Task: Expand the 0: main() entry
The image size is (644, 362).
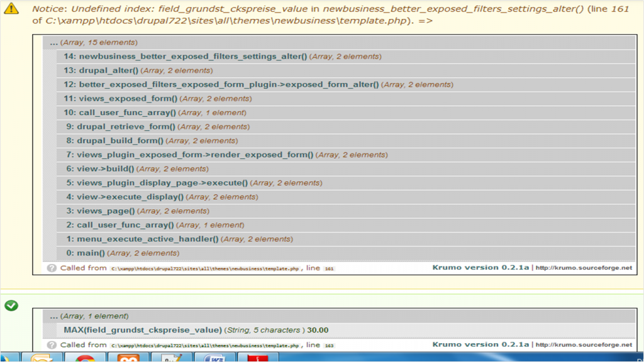Action: [86, 253]
